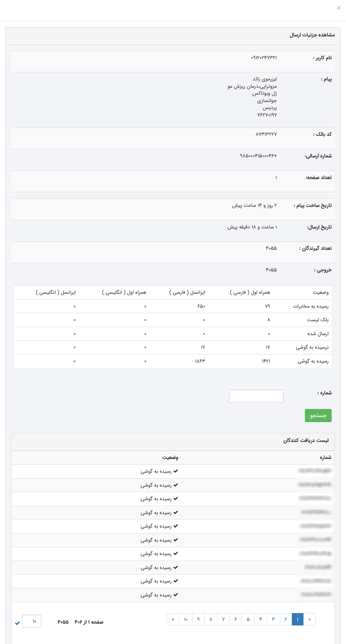This screenshot has height=644, width=346.
Task: Click the checkmark icon in first recipient row
Action: (176, 471)
